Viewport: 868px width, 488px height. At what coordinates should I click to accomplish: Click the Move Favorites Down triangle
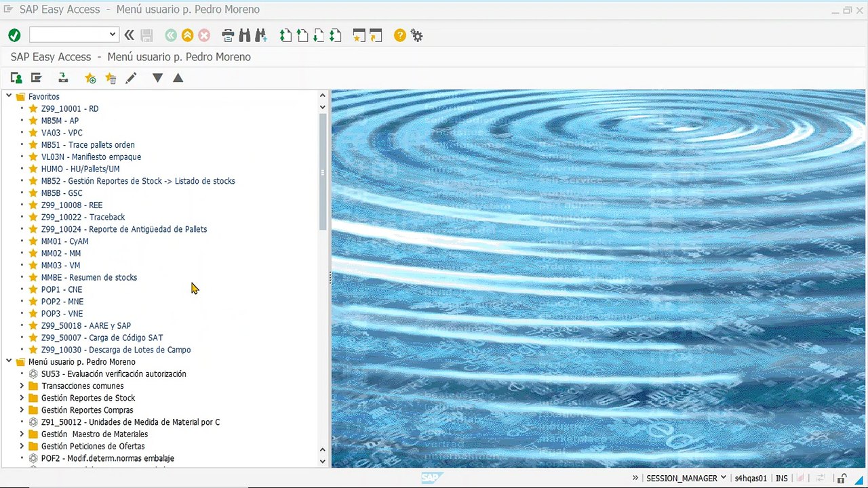click(x=157, y=78)
